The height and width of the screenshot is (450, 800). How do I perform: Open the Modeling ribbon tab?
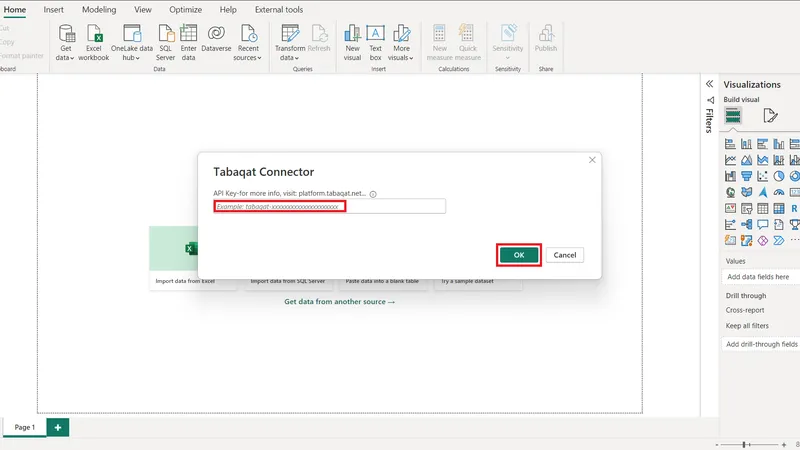coord(99,9)
